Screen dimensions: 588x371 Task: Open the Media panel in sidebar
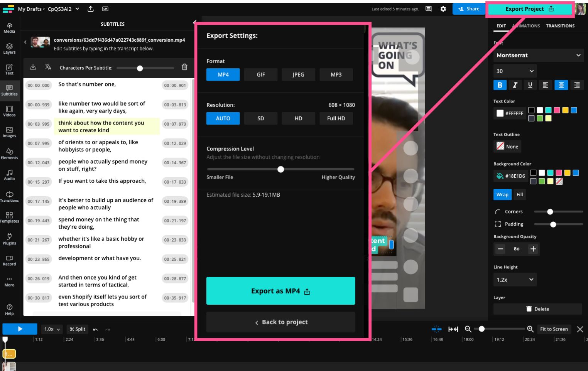(9, 28)
